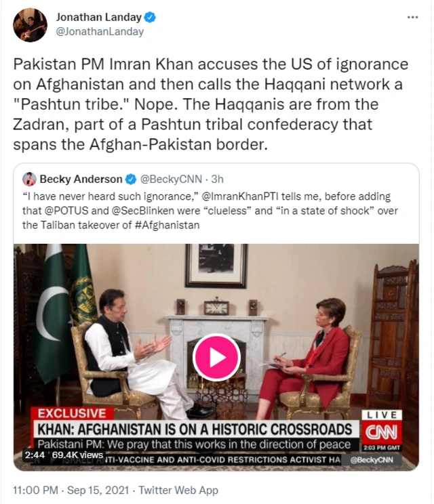Open the @BeckyCNN handle
Image resolution: width=434 pixels, height=504 pixels.
point(171,179)
